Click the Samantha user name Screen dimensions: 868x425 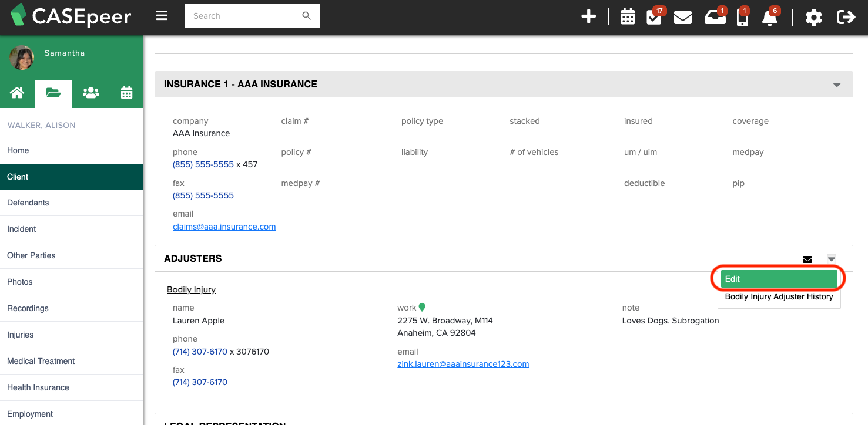65,53
